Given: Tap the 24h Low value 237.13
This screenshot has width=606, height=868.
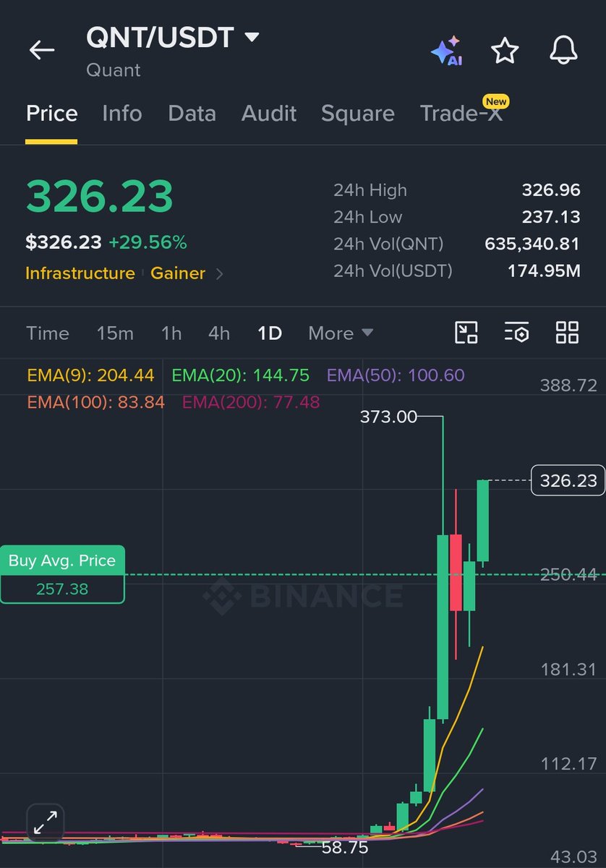Looking at the screenshot, I should click(x=551, y=217).
